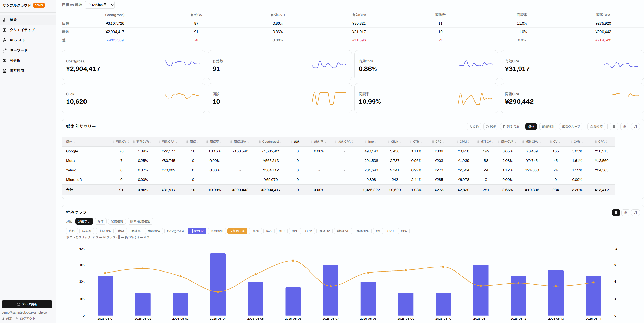
Task: Switch summary to 企業規模 tab
Action: pyautogui.click(x=596, y=127)
